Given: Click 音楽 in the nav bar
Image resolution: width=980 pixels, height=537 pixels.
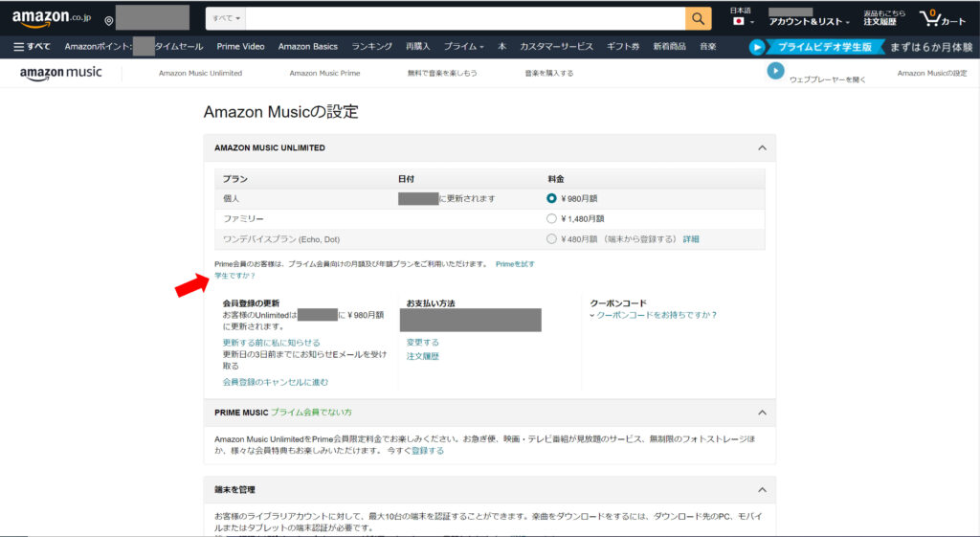Looking at the screenshot, I should click(707, 47).
